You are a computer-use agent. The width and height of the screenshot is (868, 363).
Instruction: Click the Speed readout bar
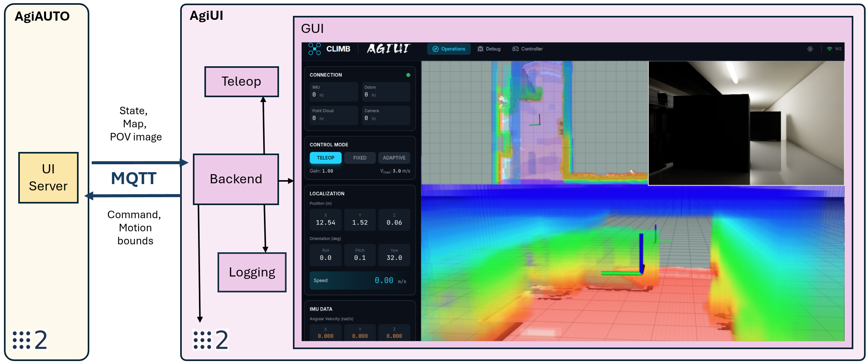tap(360, 280)
